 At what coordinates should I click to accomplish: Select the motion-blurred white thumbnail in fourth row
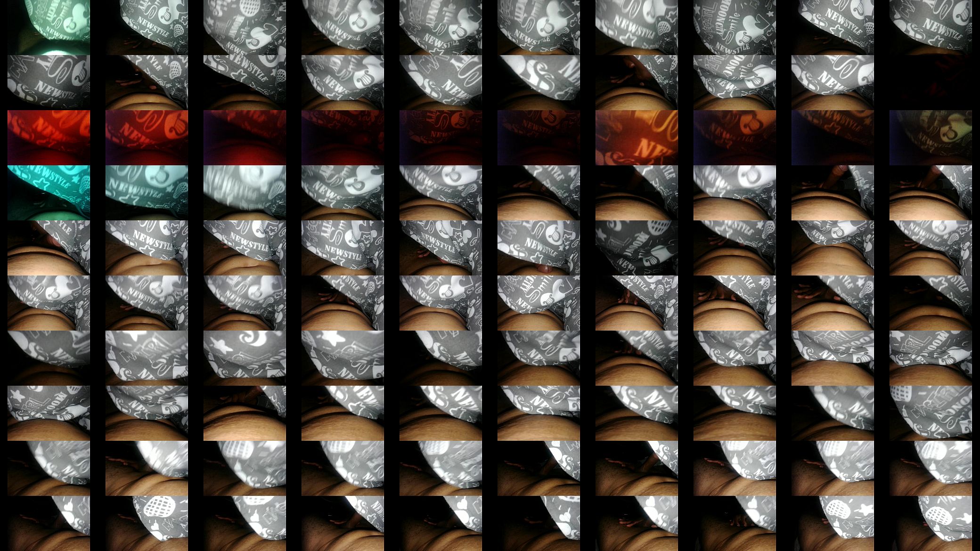point(245,193)
